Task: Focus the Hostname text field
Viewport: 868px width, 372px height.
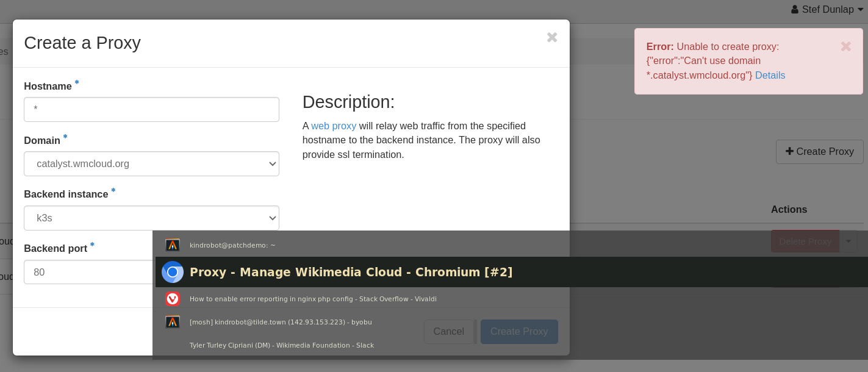Action: click(151, 110)
